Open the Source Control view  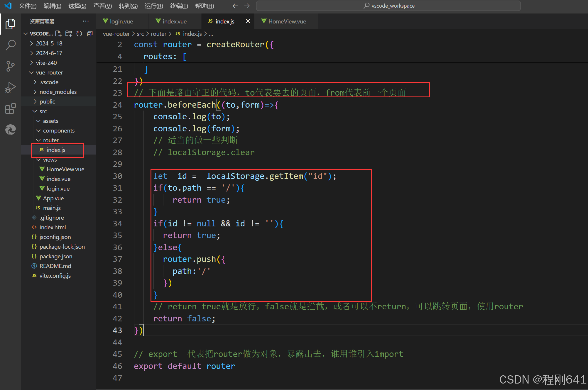[11, 66]
